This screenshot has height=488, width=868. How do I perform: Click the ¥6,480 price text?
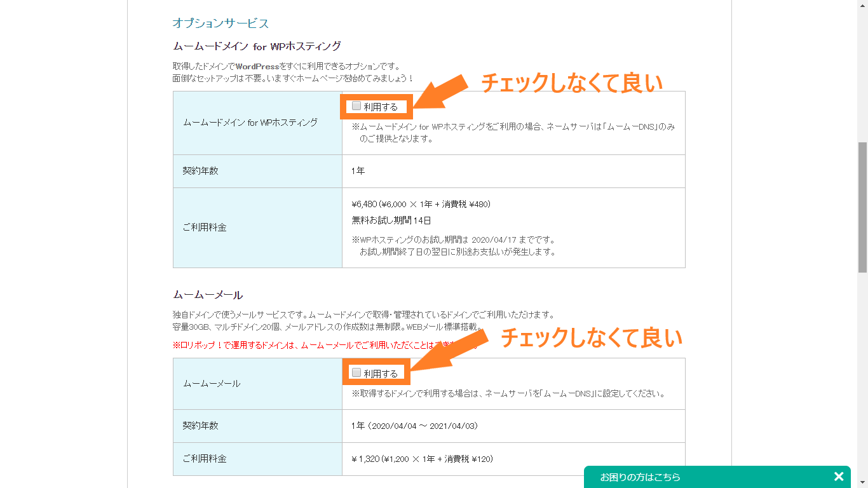click(421, 204)
